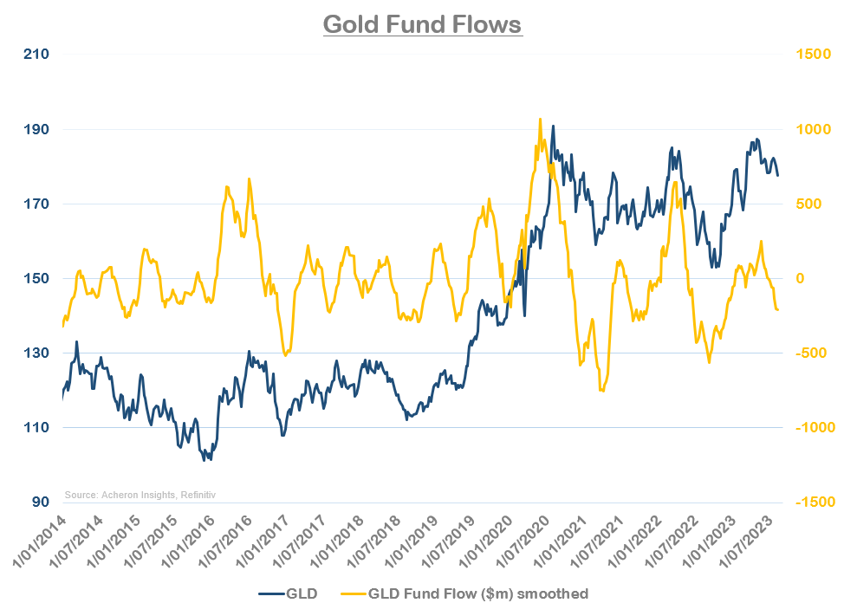
Task: Select the 210 label on left axis
Action: (36, 55)
